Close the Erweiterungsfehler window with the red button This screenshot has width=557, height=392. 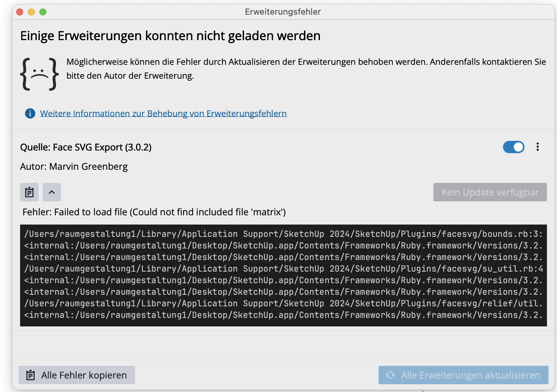click(x=20, y=12)
